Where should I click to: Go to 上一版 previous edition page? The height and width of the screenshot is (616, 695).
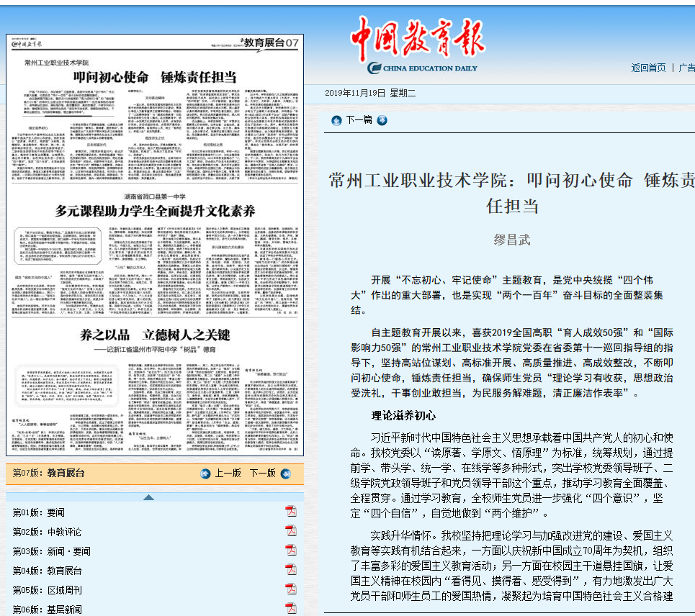click(x=228, y=474)
